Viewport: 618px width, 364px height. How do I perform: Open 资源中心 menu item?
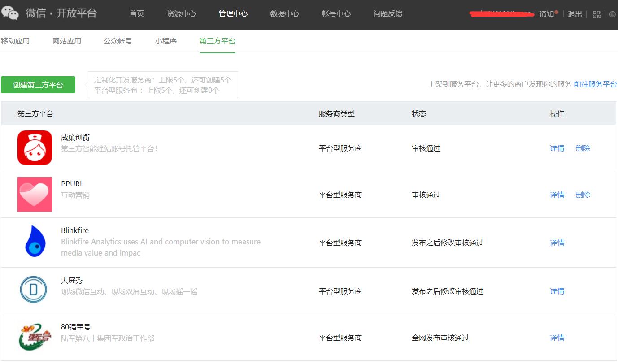click(181, 13)
